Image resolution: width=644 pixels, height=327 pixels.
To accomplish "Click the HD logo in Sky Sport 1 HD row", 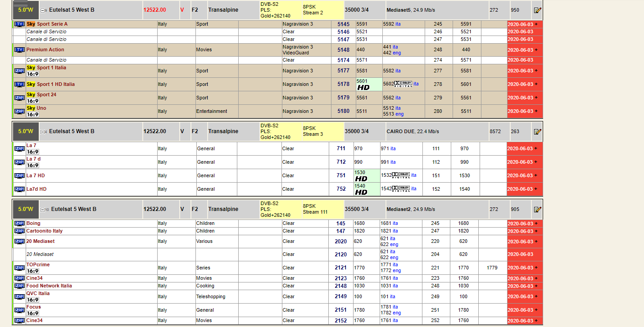I will coord(363,87).
